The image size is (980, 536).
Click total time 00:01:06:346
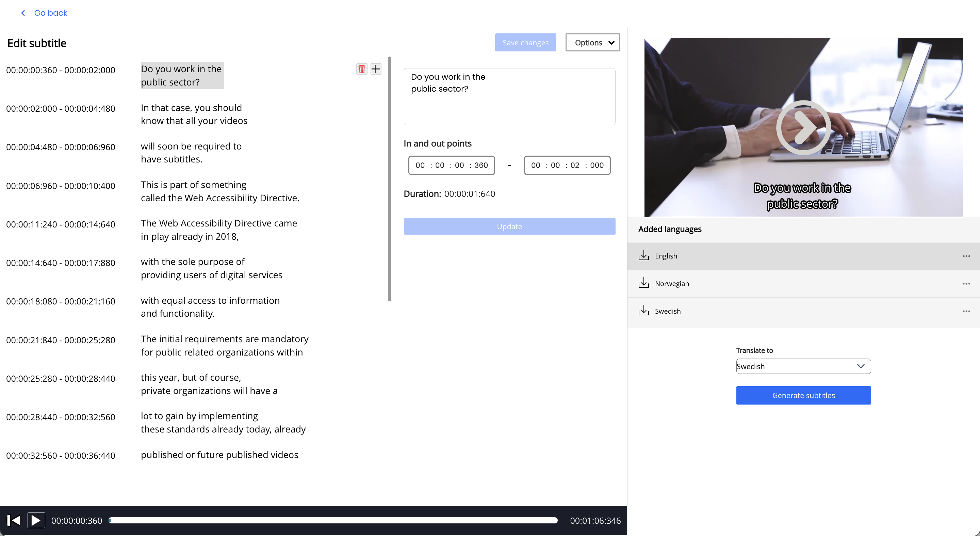(595, 520)
